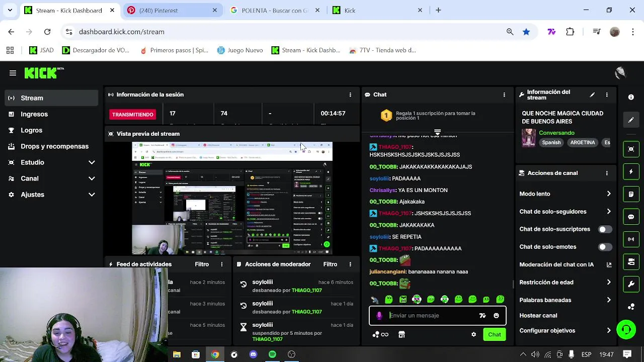The height and width of the screenshot is (362, 644).
Task: Open the JSAD bookmark
Action: [42, 50]
